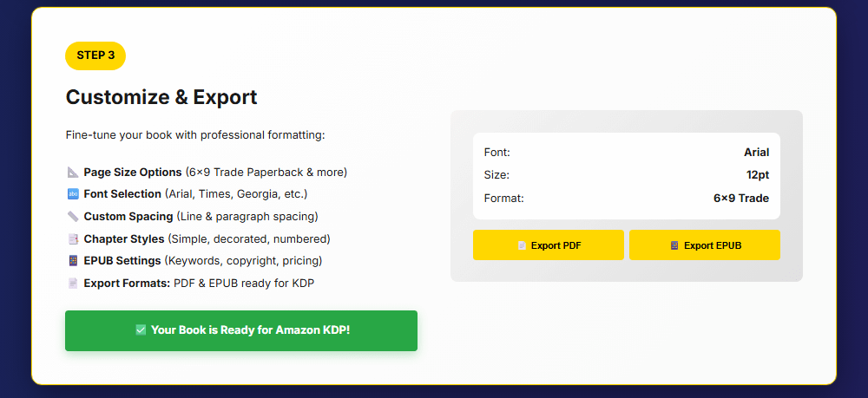The width and height of the screenshot is (868, 398).
Task: Click the green Ready for Amazon KDP button
Action: [241, 330]
